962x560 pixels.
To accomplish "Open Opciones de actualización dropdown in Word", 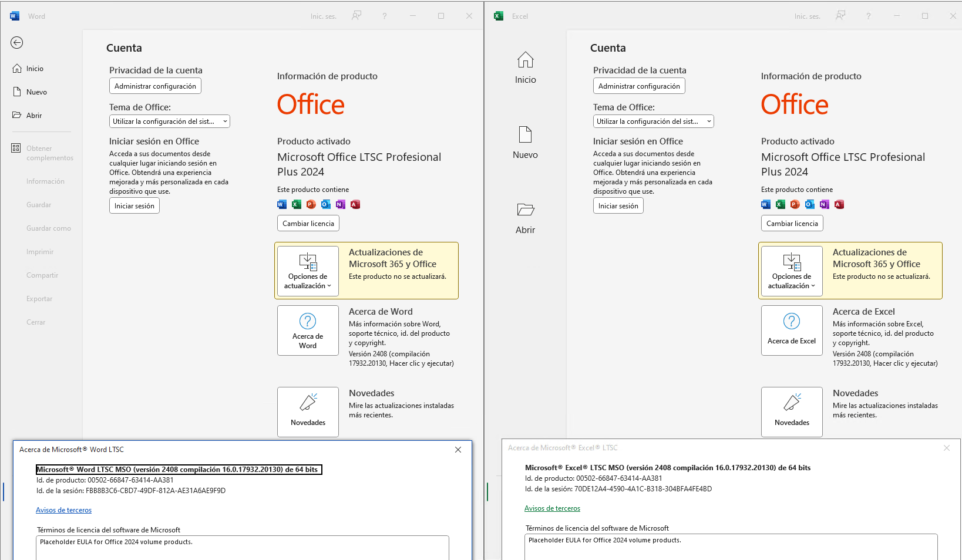I will coord(308,271).
